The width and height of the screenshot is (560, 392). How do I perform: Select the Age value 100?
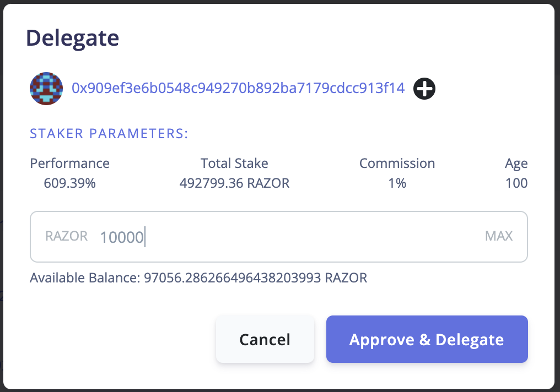click(x=516, y=183)
